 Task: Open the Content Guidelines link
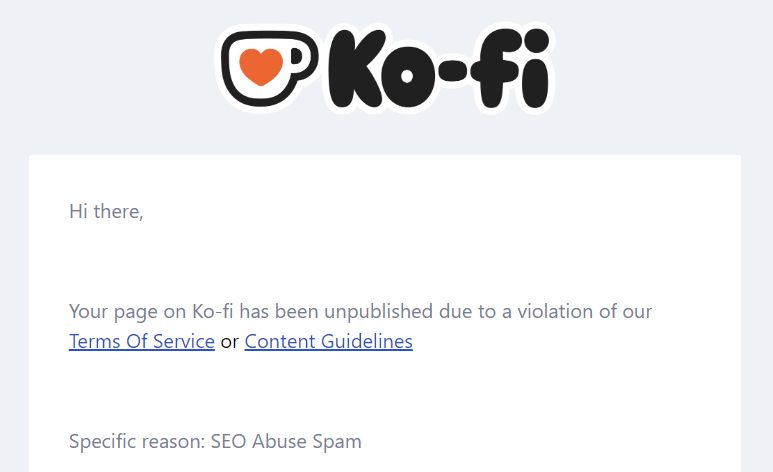pyautogui.click(x=328, y=341)
